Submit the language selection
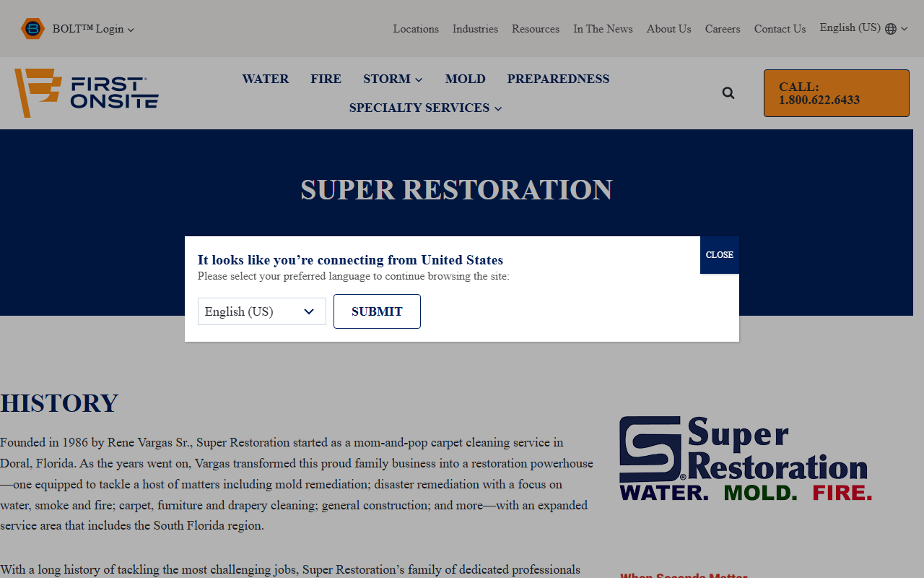 (x=377, y=311)
